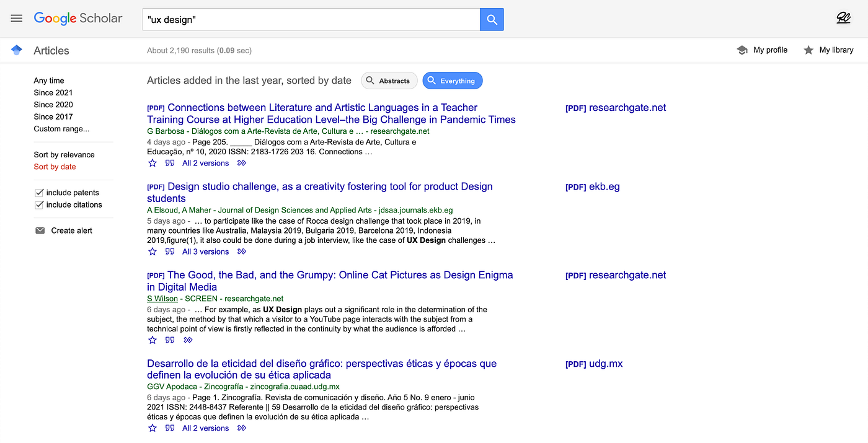Open The Good, the Bad, and the Grumpy title

[330, 281]
